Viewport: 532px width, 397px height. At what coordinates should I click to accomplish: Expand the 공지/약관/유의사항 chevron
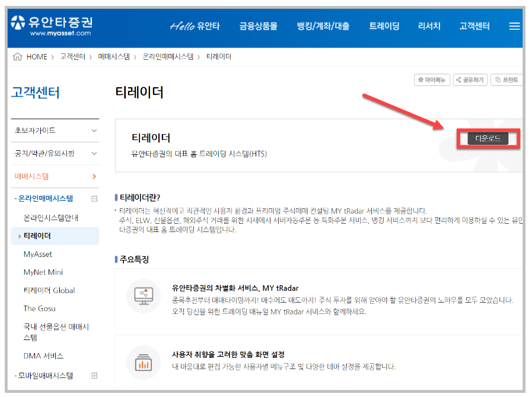click(94, 154)
